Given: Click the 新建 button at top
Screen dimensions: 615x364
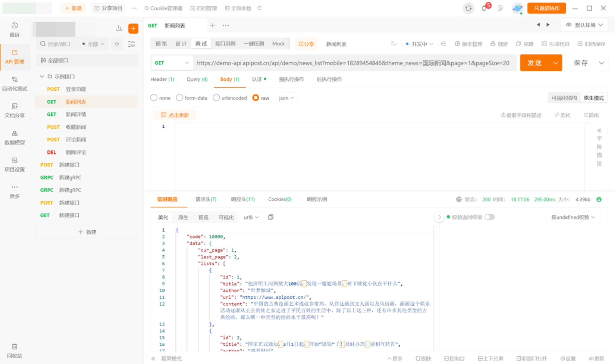Looking at the screenshot, I should point(73,8).
